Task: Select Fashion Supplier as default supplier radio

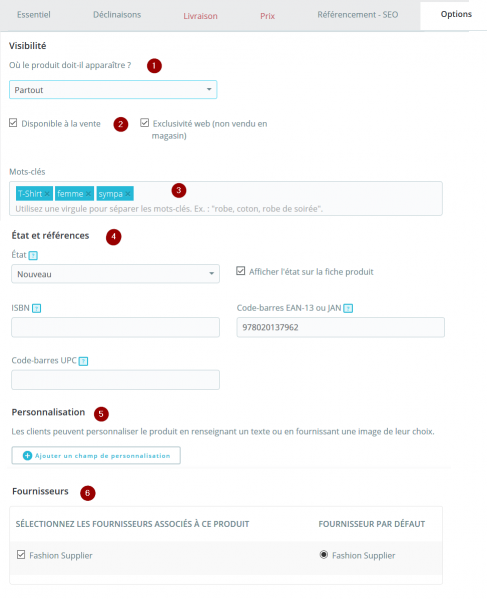Action: pyautogui.click(x=324, y=554)
